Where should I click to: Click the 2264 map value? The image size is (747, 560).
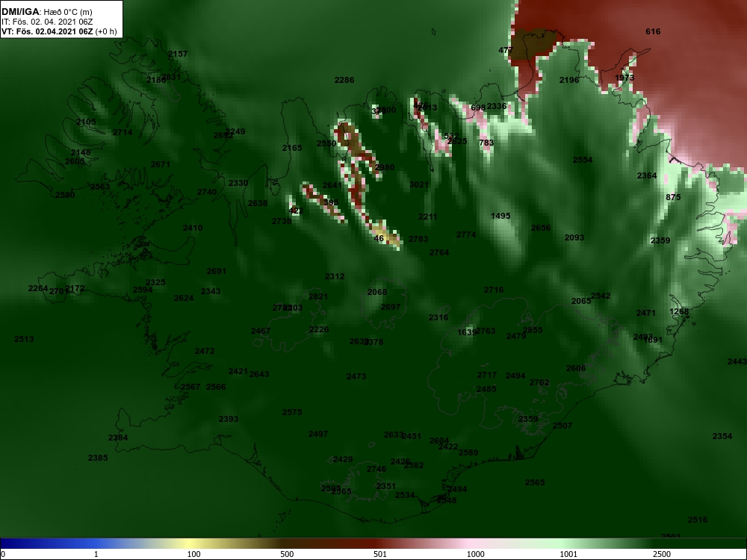(38, 288)
